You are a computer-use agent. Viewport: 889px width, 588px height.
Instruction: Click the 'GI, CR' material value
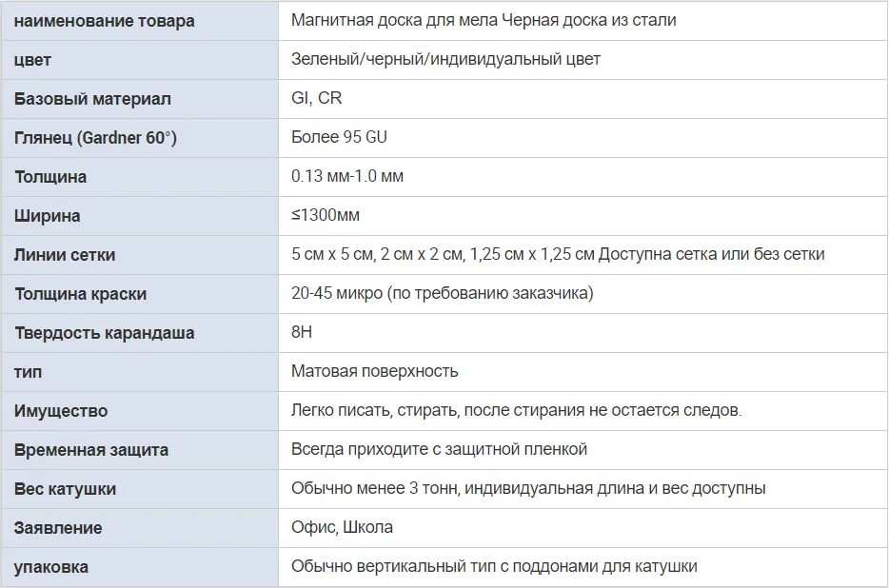click(x=317, y=98)
